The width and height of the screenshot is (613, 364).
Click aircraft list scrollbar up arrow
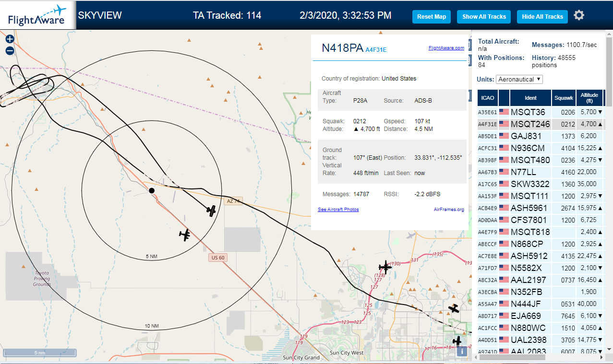(609, 34)
